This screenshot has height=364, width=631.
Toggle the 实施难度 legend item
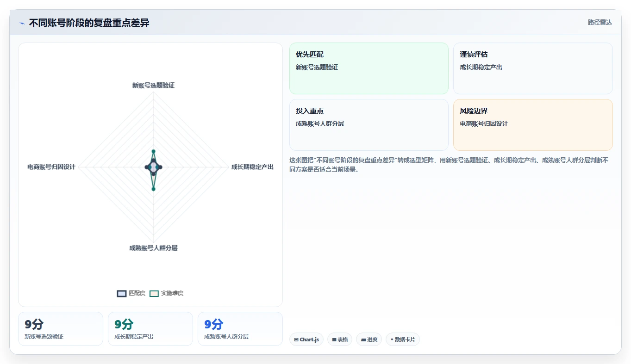coord(167,293)
